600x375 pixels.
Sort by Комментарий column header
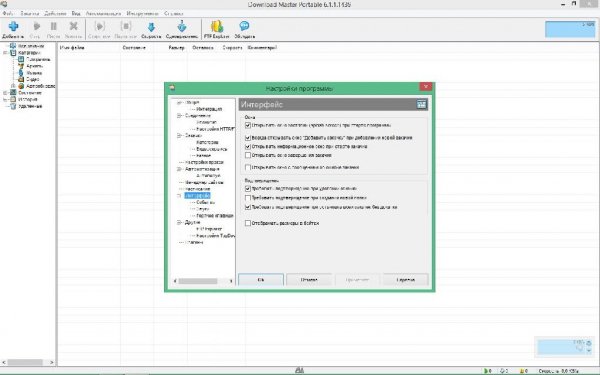click(262, 48)
